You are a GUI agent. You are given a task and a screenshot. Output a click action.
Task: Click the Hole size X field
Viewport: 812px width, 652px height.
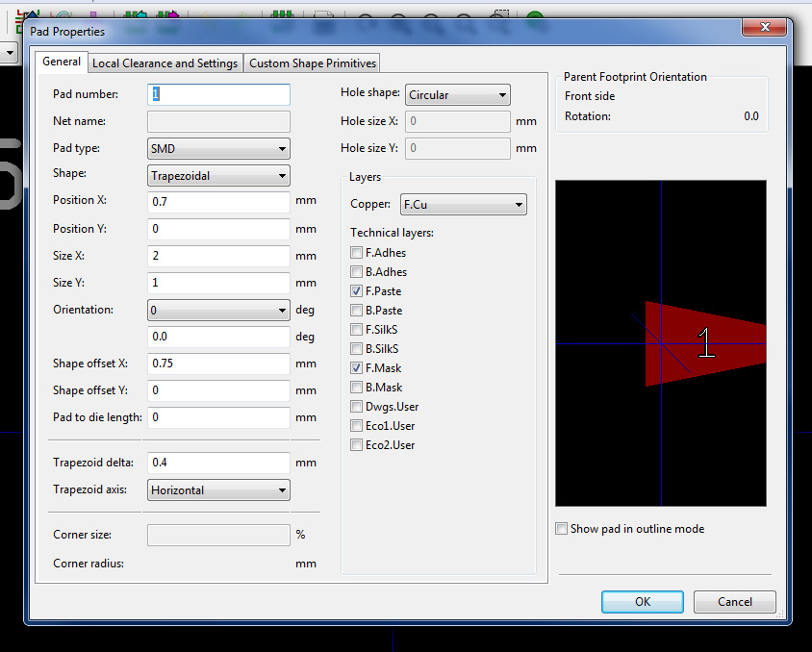[x=457, y=121]
